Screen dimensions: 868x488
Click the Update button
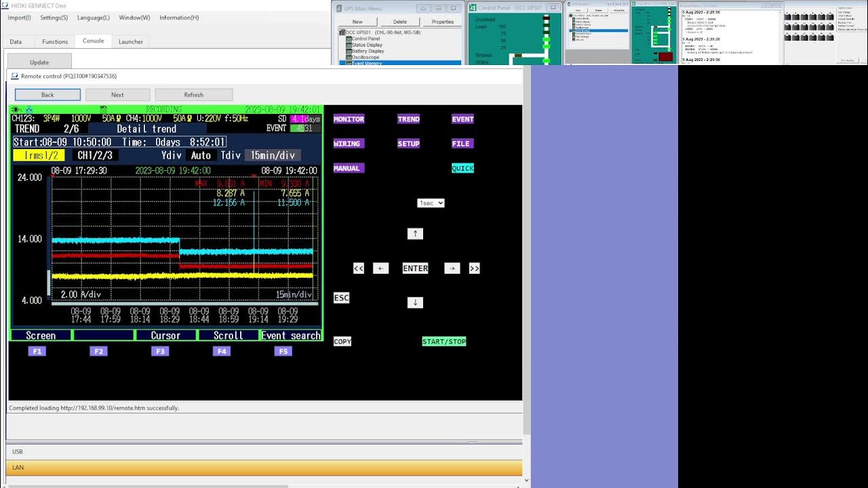(x=39, y=62)
